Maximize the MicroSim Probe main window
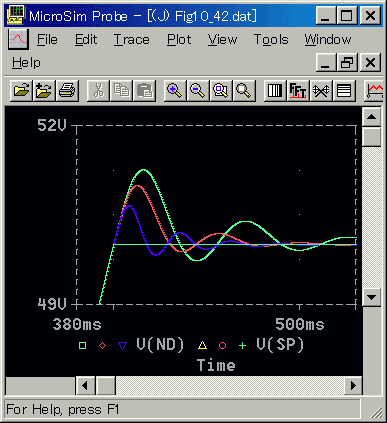387x423 pixels. tap(347, 15)
